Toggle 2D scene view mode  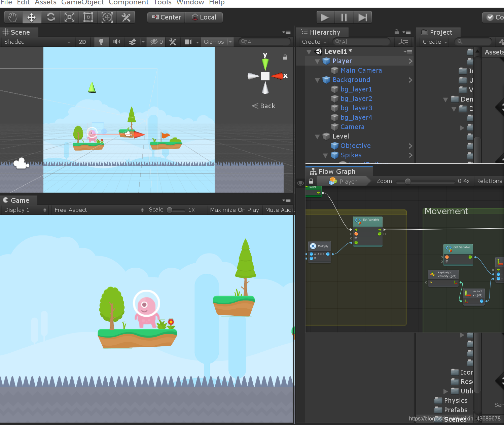[x=82, y=42]
